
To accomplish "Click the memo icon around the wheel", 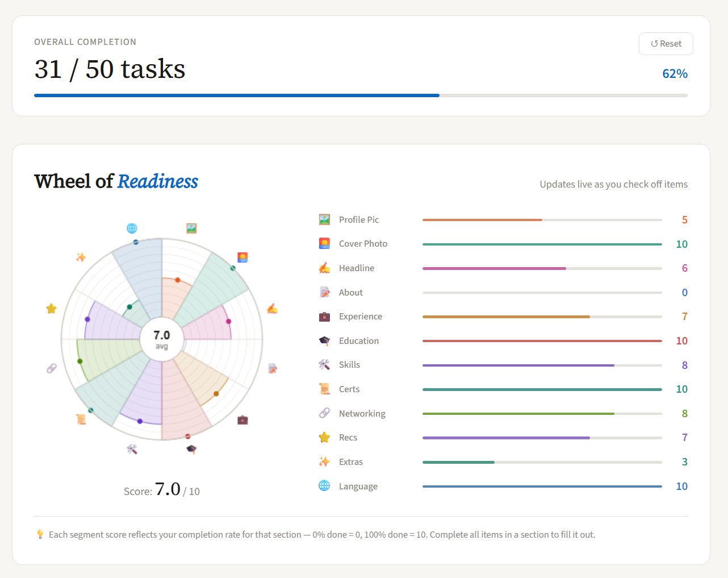I will tap(273, 368).
